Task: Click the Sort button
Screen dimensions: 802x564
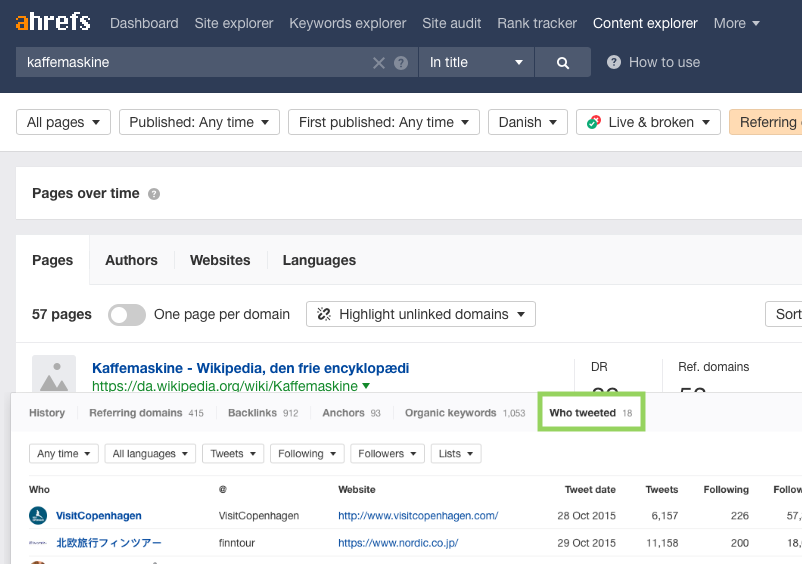Action: [784, 314]
